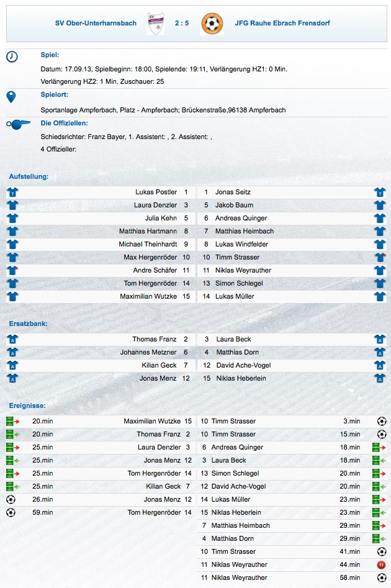Click the JFG Rauhe Ebrach Frensdorf football logo

[x=212, y=24]
